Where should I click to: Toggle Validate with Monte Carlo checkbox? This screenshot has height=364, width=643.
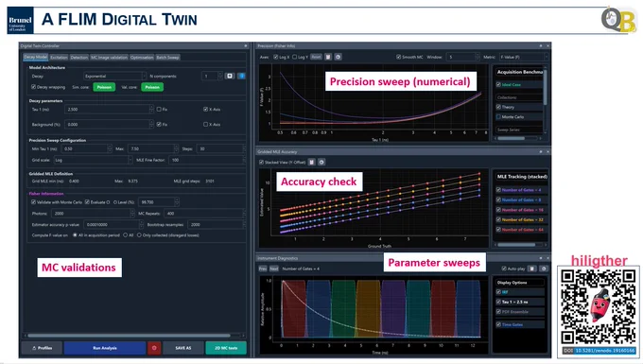[34, 202]
